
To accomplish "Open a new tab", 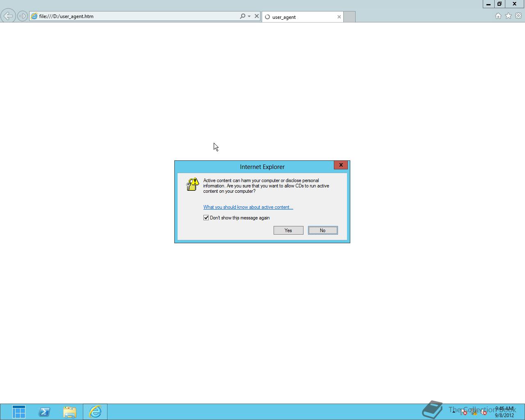I will (349, 17).
